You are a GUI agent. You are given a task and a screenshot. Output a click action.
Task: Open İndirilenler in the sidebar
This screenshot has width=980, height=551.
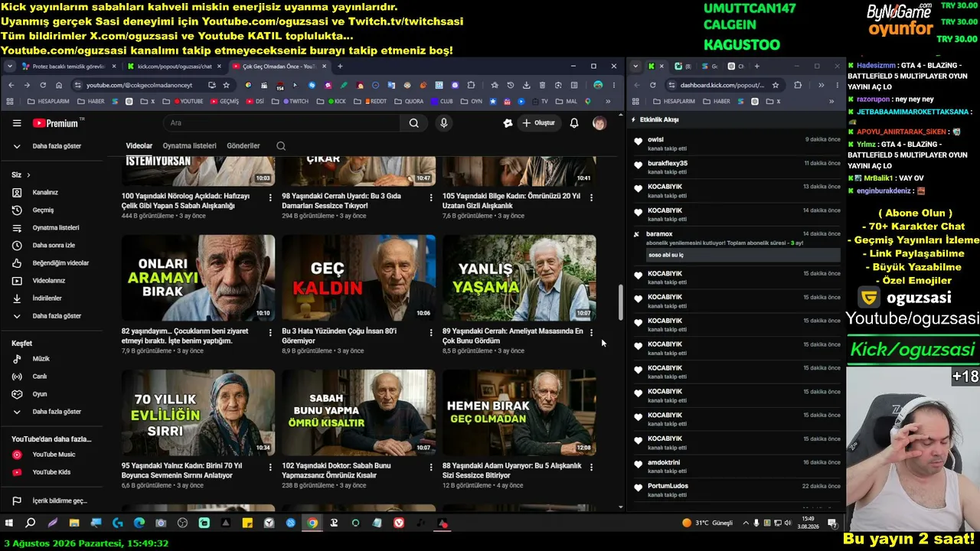pos(52,298)
